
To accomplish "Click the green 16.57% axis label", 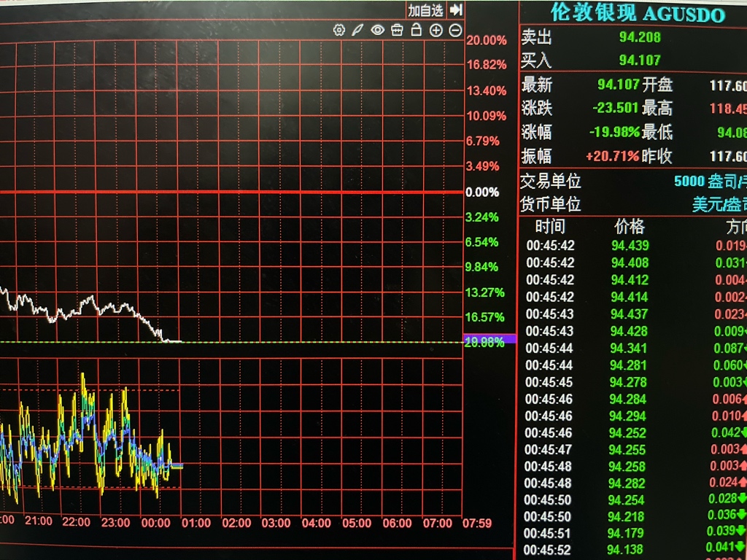I will 485,317.
